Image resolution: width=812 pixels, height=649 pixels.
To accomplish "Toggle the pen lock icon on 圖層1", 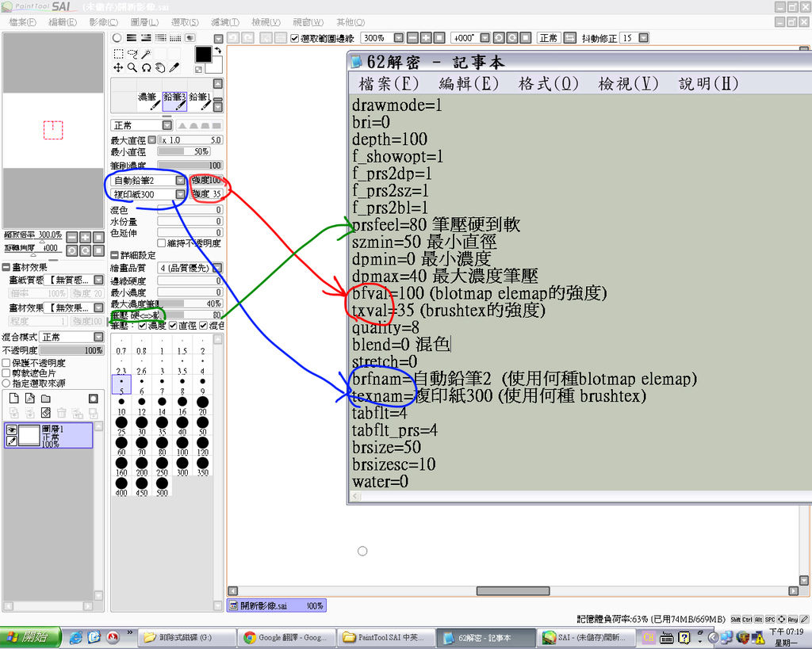I will [x=11, y=441].
